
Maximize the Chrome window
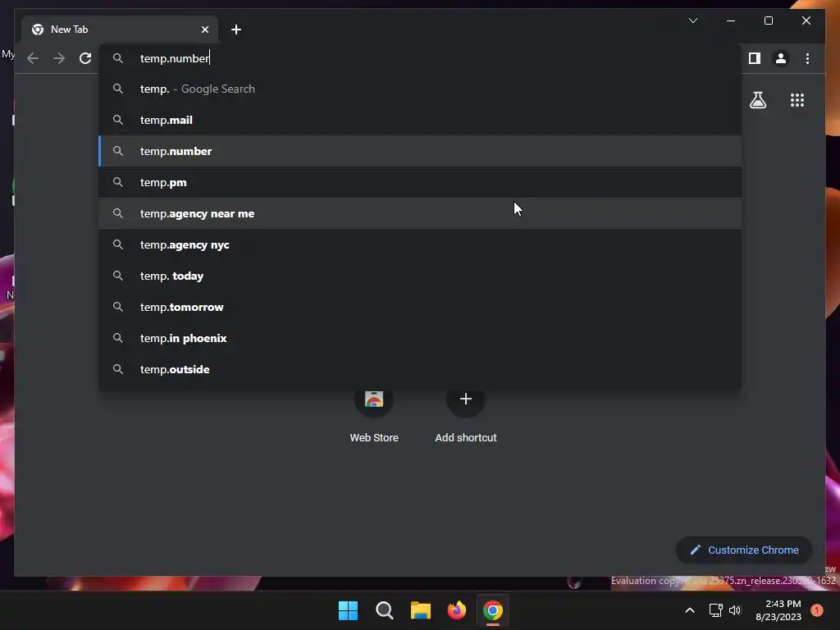point(768,21)
